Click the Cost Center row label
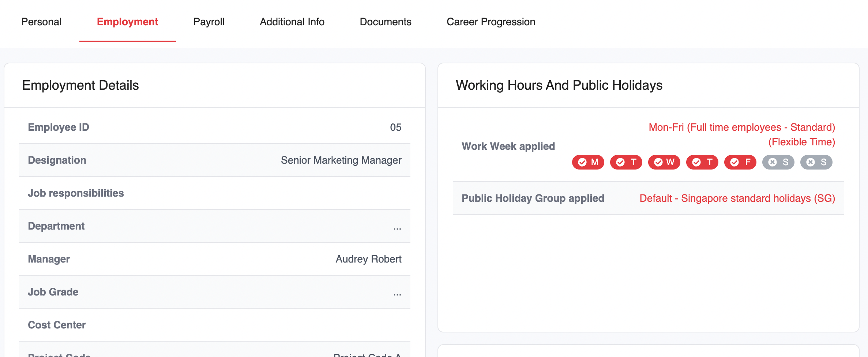Image resolution: width=868 pixels, height=357 pixels. 57,325
